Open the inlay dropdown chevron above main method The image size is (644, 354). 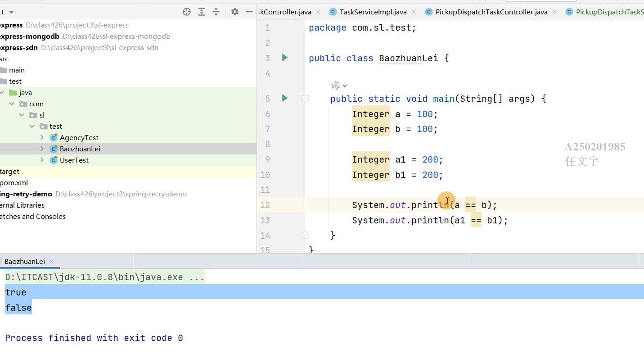tap(345, 86)
